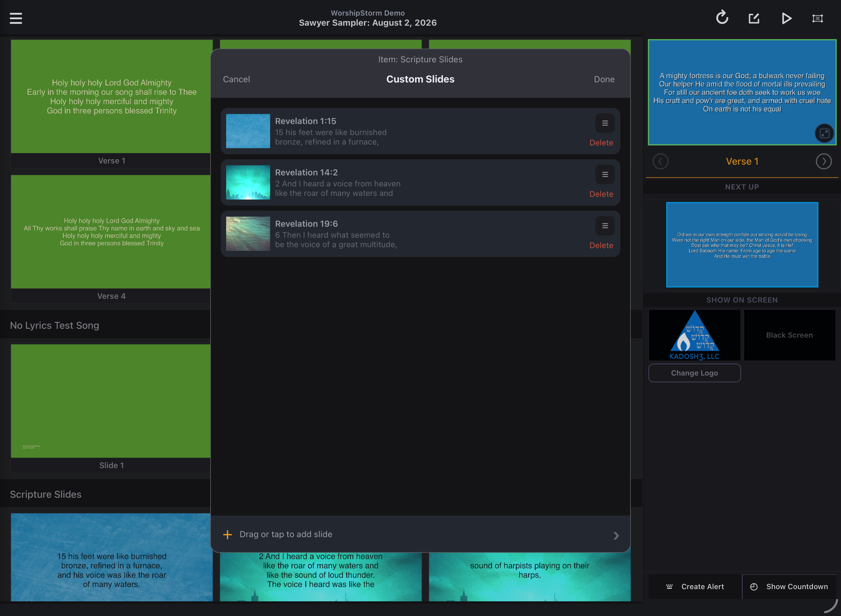Select 'sound of harpists' background slide

click(530, 577)
